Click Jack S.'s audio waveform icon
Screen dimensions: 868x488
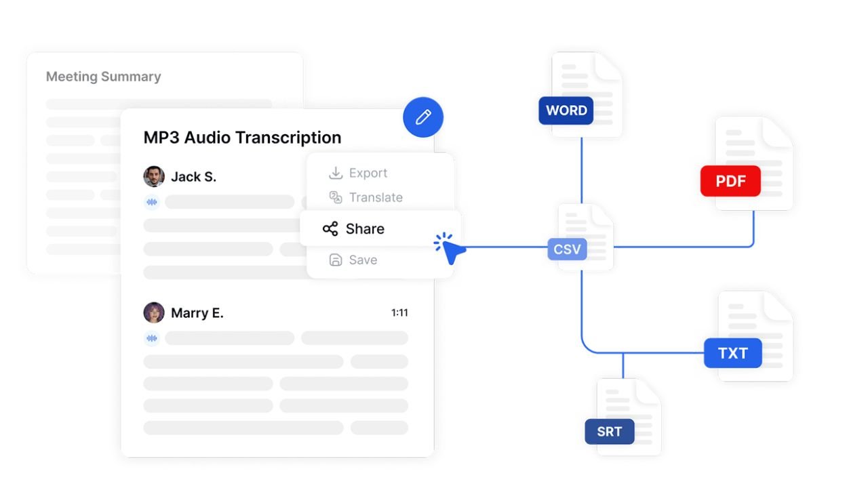151,202
